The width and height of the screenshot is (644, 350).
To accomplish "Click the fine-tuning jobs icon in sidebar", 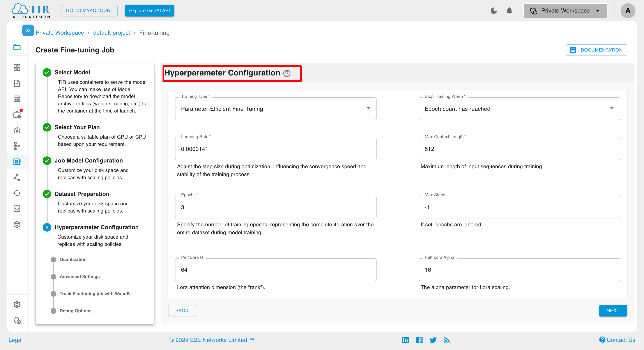I will tap(17, 162).
